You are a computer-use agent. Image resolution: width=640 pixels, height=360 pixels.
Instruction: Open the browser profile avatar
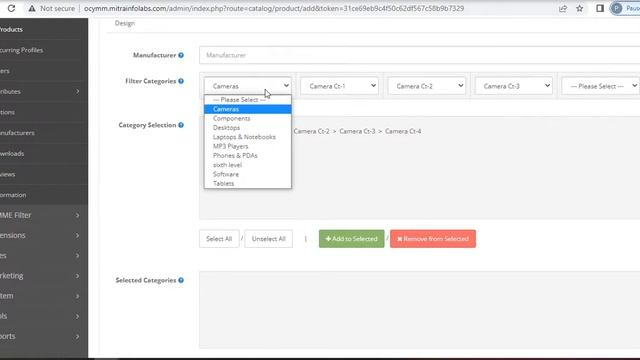point(616,8)
